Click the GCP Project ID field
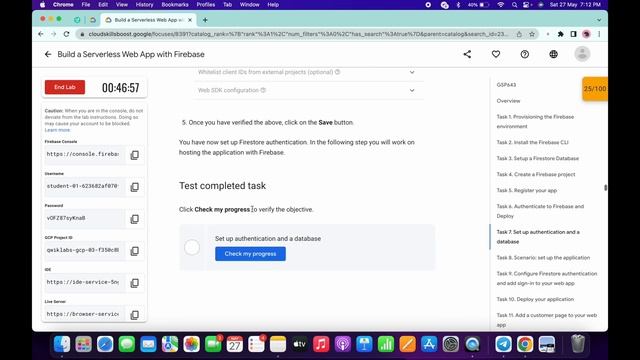 pyautogui.click(x=84, y=250)
